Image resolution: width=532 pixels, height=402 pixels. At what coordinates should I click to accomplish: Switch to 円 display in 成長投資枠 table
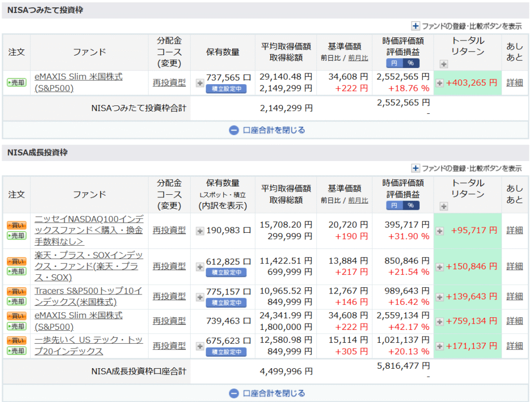click(394, 205)
